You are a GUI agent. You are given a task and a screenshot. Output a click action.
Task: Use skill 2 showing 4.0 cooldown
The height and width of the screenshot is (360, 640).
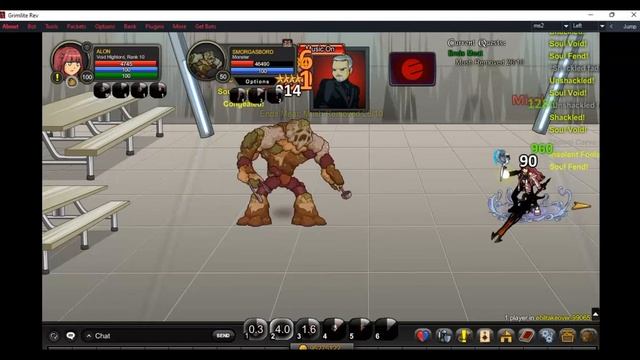[x=282, y=329]
